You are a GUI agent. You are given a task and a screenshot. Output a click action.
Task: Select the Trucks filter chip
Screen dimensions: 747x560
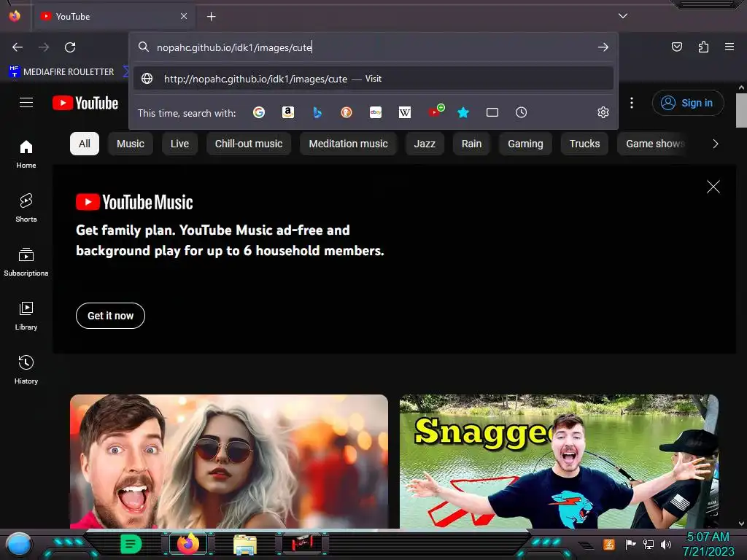[x=584, y=144]
